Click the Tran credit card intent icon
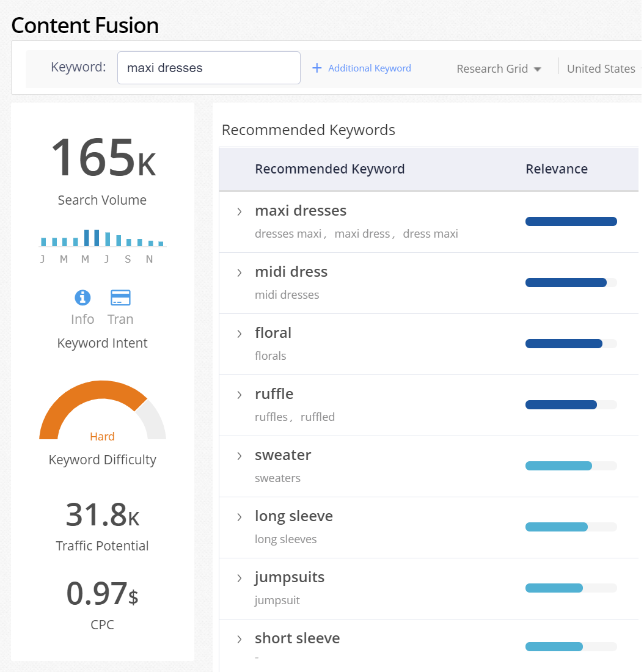Screen dimensions: 644x672 pos(120,298)
